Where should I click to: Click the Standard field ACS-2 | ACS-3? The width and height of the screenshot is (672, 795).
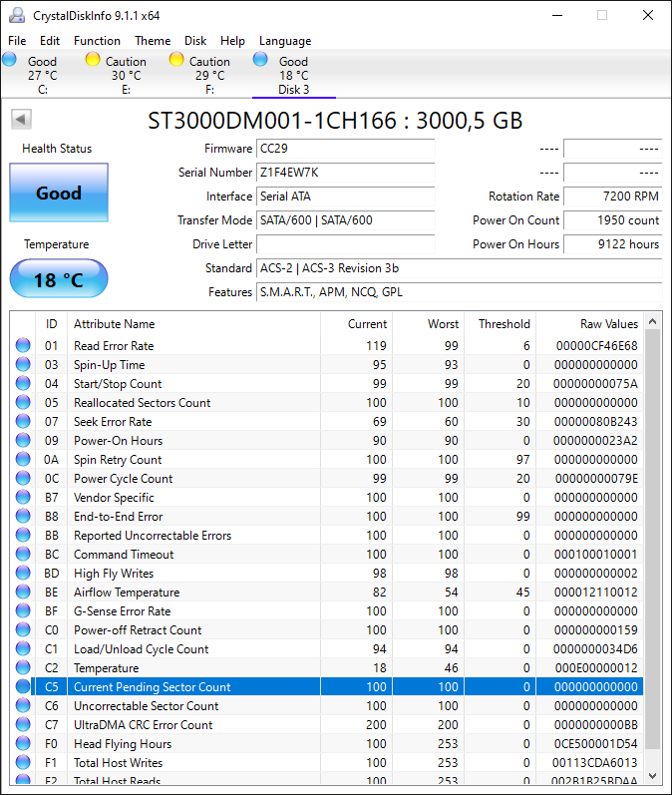tap(460, 267)
